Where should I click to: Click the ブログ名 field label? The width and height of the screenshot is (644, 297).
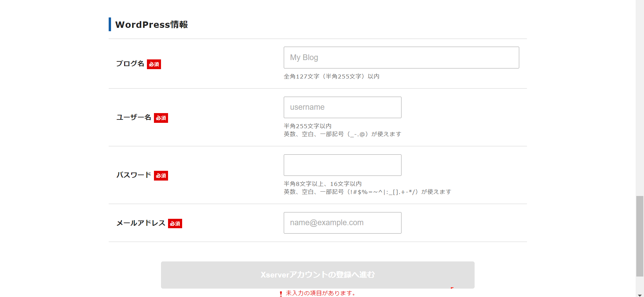(x=130, y=64)
